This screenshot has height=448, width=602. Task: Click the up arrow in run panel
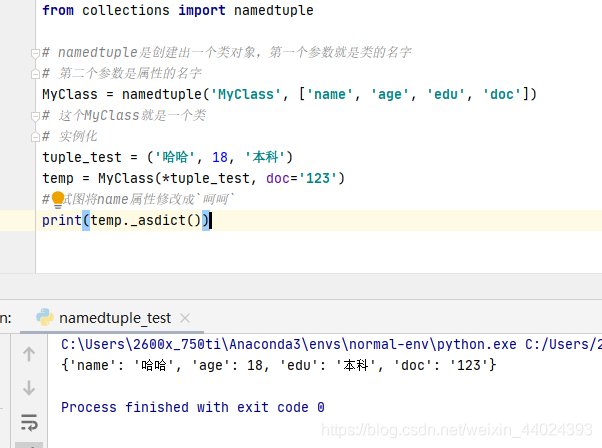(x=29, y=354)
